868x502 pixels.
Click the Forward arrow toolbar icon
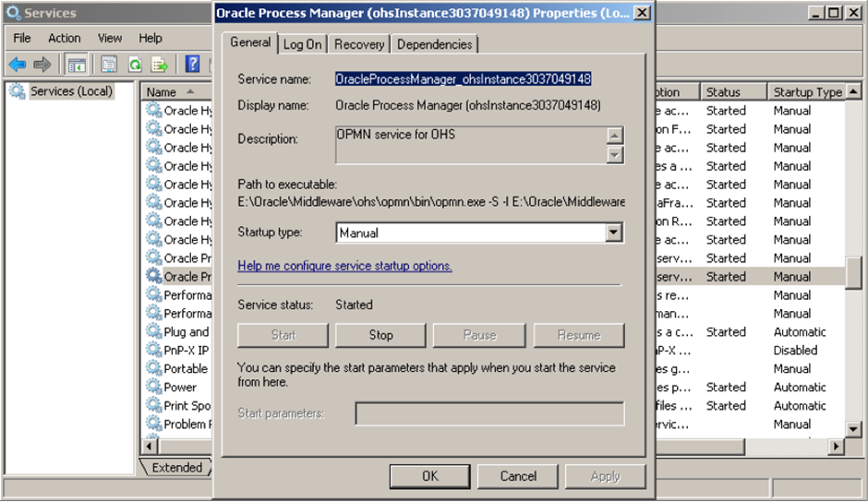(x=42, y=64)
